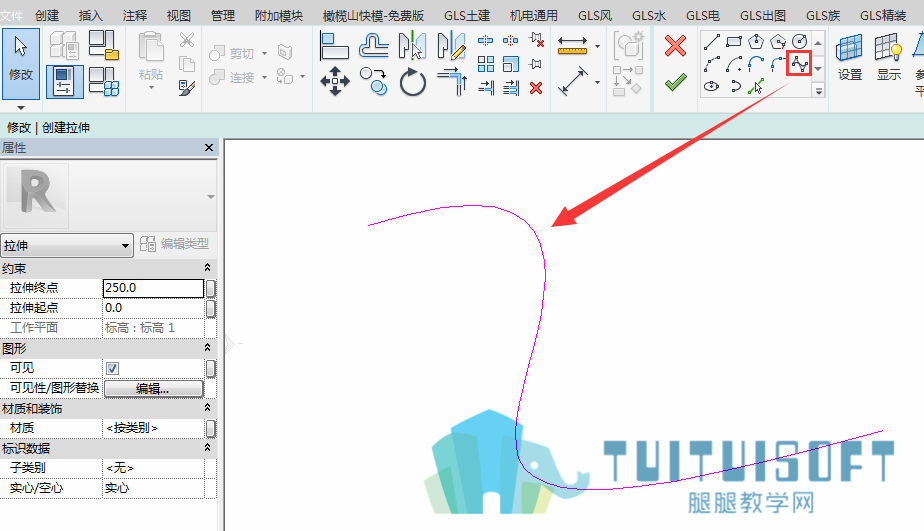
Task: Select Mirror - Draw Axis tool
Action: pos(451,46)
